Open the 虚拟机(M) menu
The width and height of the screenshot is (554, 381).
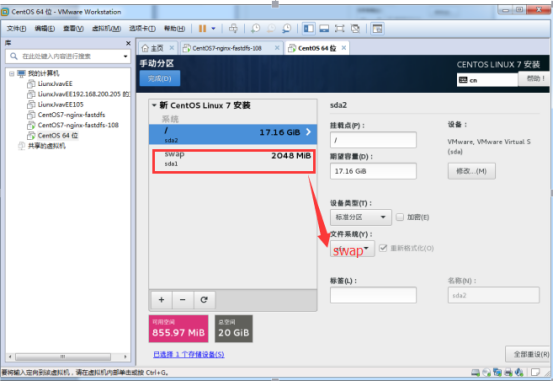click(106, 29)
